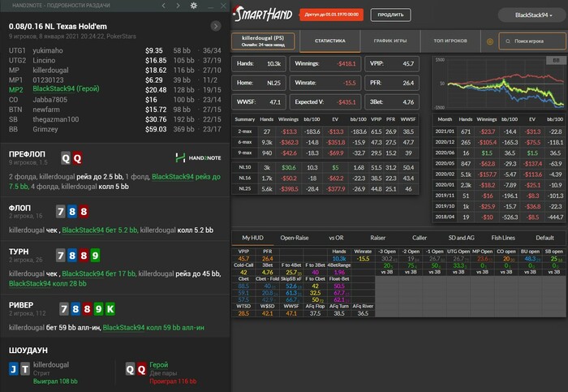Image resolution: width=568 pixels, height=392 pixels.
Task: Select killerdougal (PS) player tab
Action: [x=263, y=41]
